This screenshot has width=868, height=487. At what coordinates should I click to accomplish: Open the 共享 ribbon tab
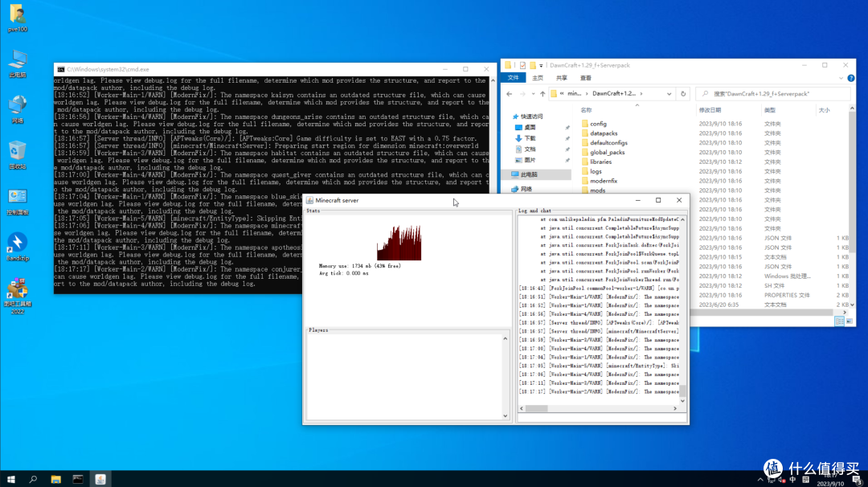(x=561, y=78)
